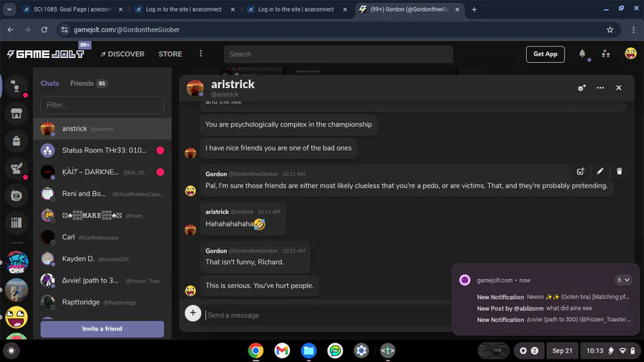644x362 pixels.
Task: Open Messenger app from the shelf
Action: click(x=335, y=351)
